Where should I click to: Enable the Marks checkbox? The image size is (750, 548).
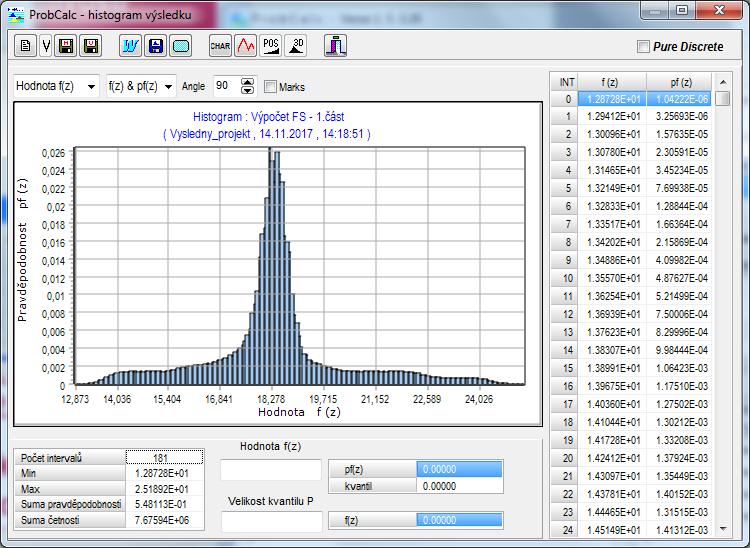tap(270, 87)
